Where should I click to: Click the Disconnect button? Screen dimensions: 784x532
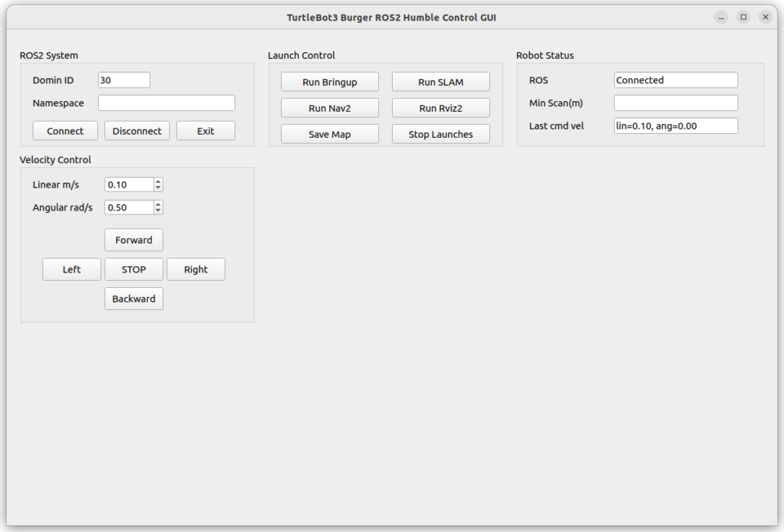pyautogui.click(x=137, y=131)
